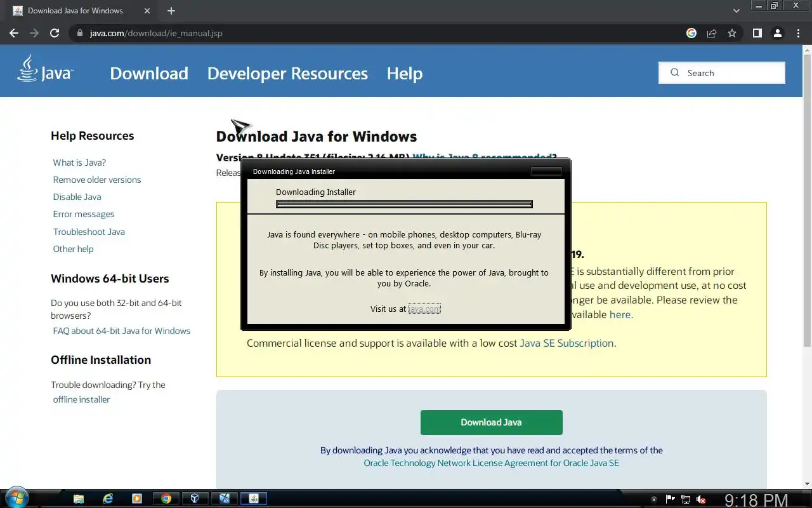This screenshot has width=812, height=508.
Task: Select the Java installer taskbar button
Action: click(x=254, y=498)
